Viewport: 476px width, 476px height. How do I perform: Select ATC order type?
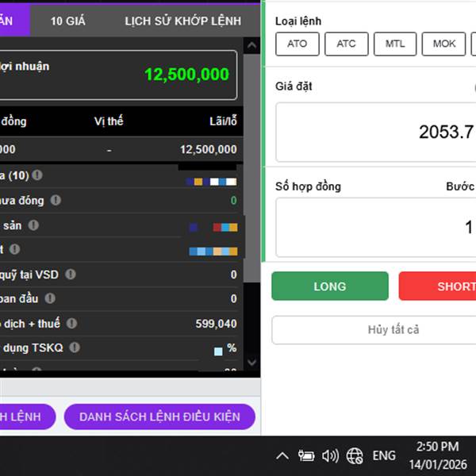click(346, 44)
